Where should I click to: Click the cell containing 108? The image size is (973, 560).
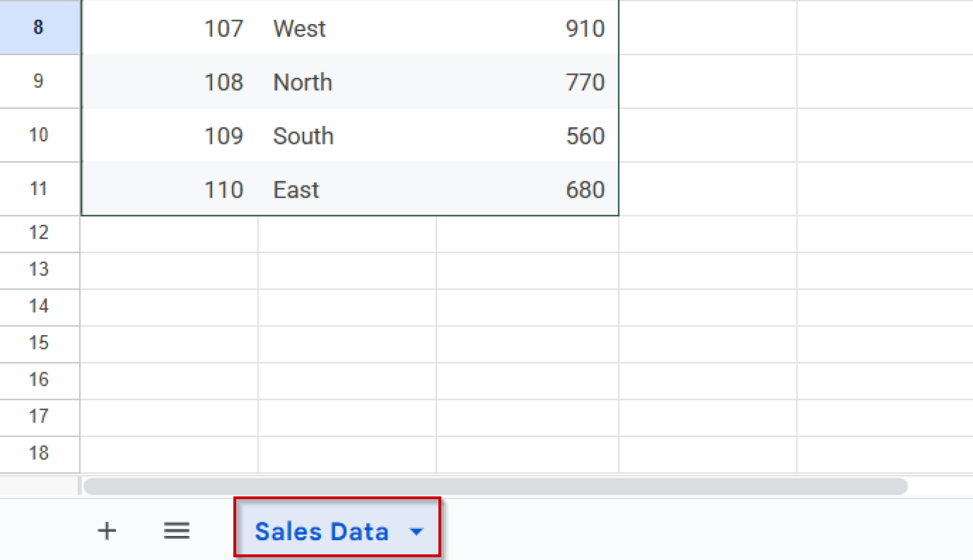tap(169, 82)
